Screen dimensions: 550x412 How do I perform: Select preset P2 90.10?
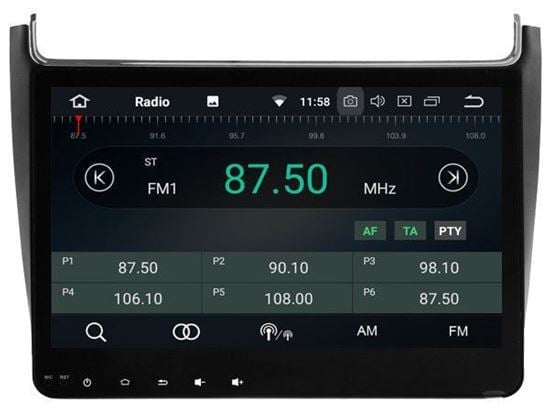(277, 267)
